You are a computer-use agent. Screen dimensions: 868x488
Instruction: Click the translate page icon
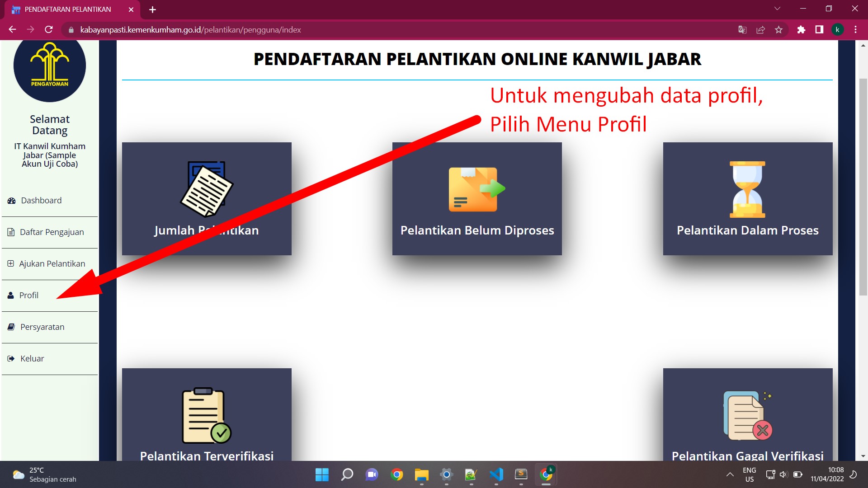(742, 30)
